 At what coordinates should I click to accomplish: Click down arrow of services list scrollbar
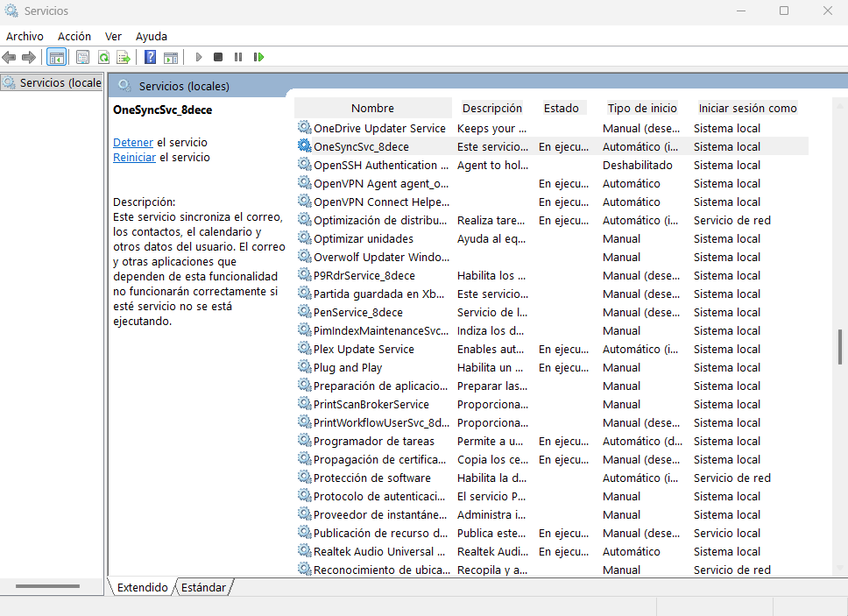pyautogui.click(x=839, y=567)
